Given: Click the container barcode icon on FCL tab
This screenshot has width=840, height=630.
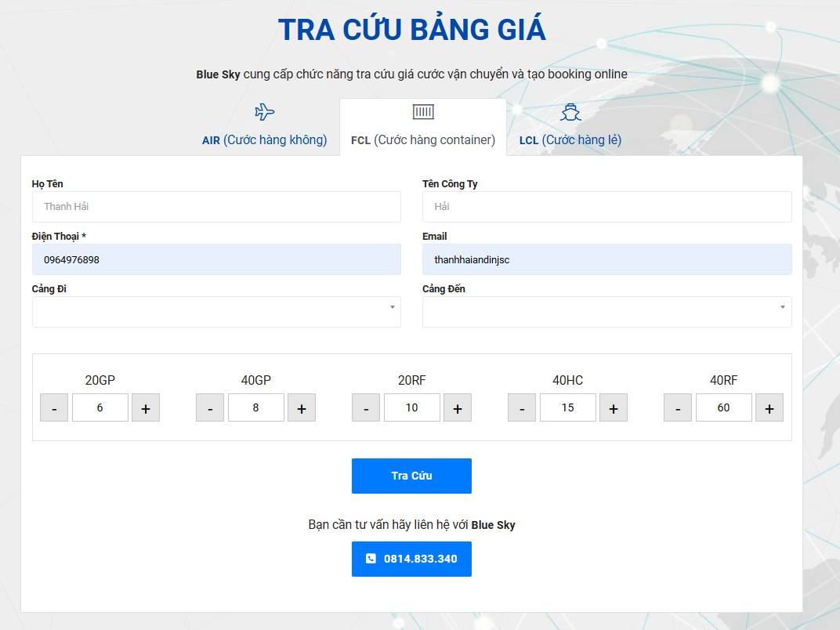Looking at the screenshot, I should click(422, 112).
